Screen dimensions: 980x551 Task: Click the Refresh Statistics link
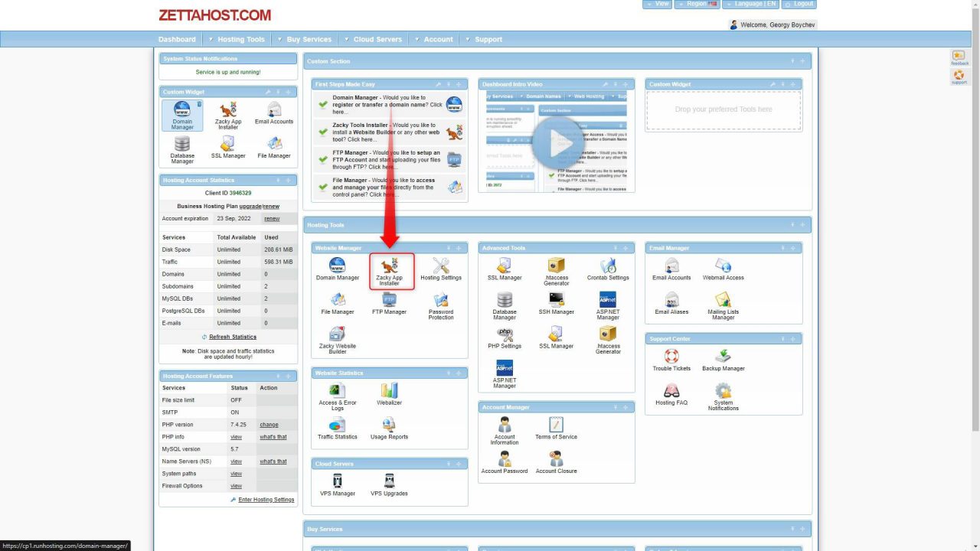pos(232,337)
